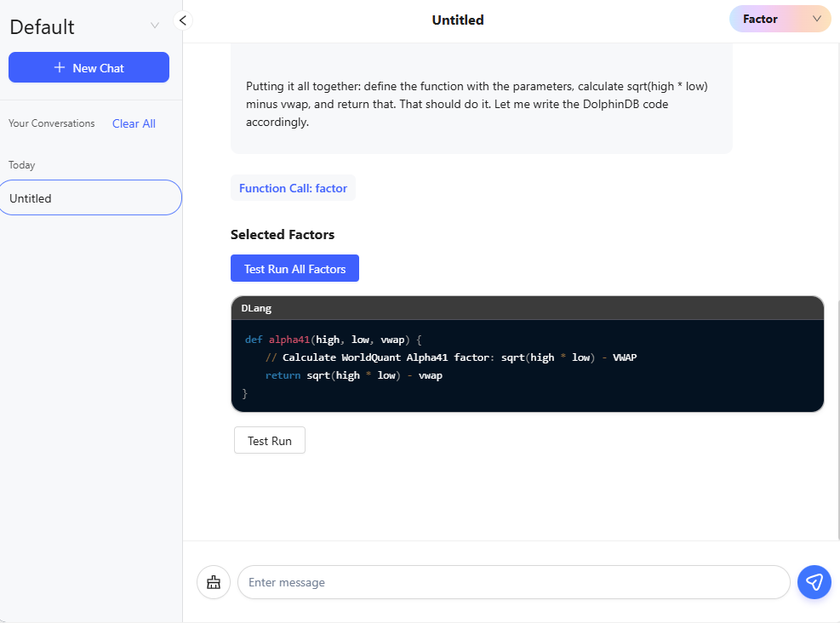This screenshot has height=623, width=840.
Task: Click the alpha41 function definition line
Action: tap(334, 340)
